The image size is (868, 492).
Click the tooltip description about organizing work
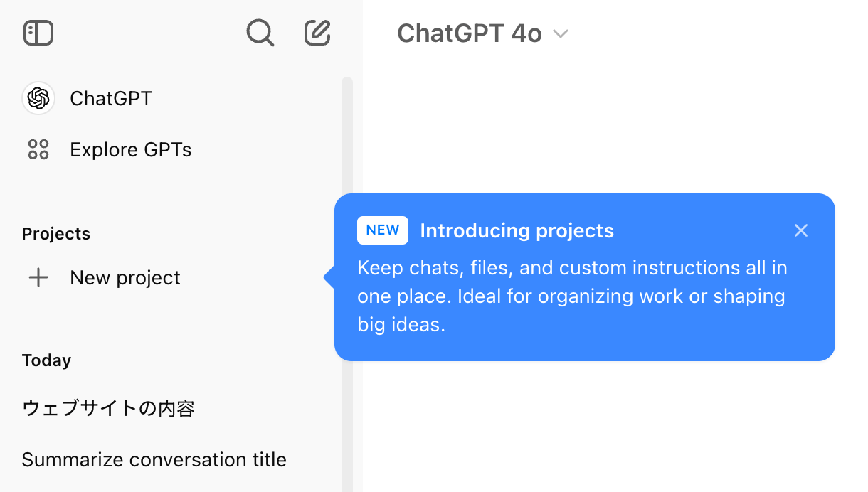pyautogui.click(x=572, y=296)
